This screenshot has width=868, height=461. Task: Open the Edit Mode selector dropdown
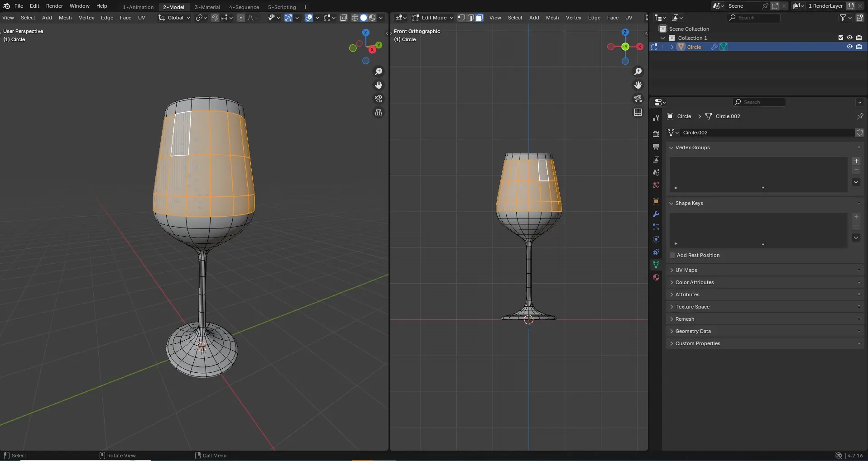pyautogui.click(x=433, y=18)
